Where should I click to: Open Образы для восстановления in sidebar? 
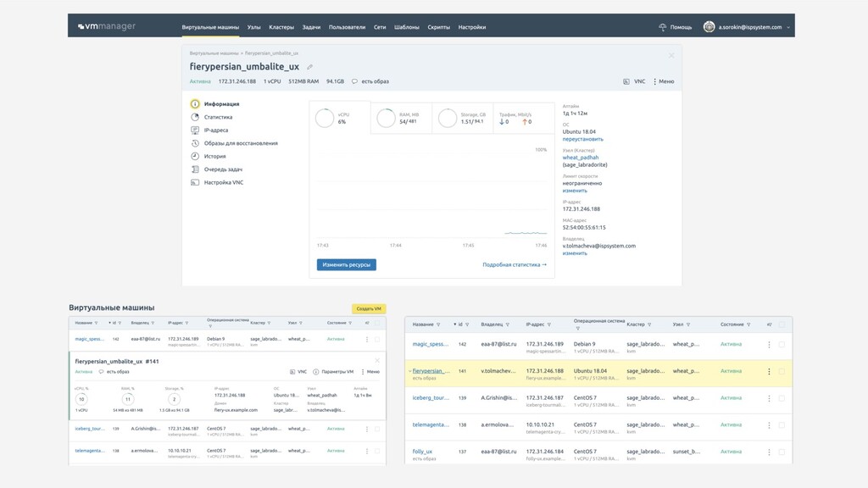click(240, 143)
